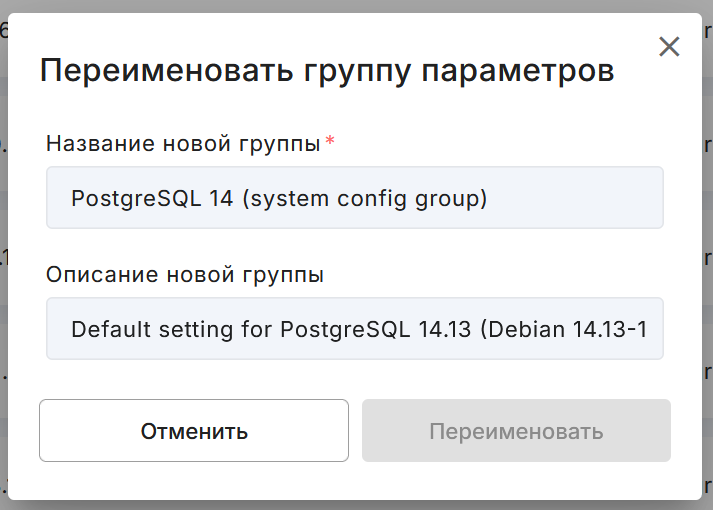
Task: Place cursor on the word PostgreSQL in name field
Action: [136, 199]
